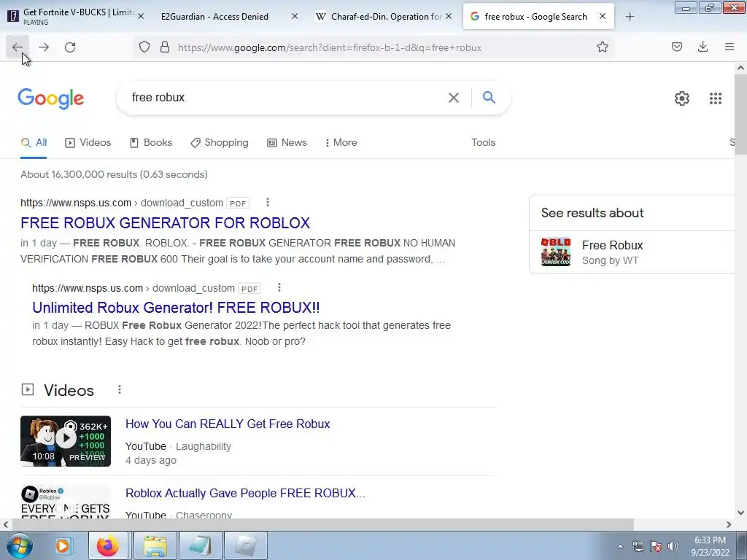This screenshot has height=560, width=747.
Task: Close the free robux Google Search tab
Action: tap(602, 16)
